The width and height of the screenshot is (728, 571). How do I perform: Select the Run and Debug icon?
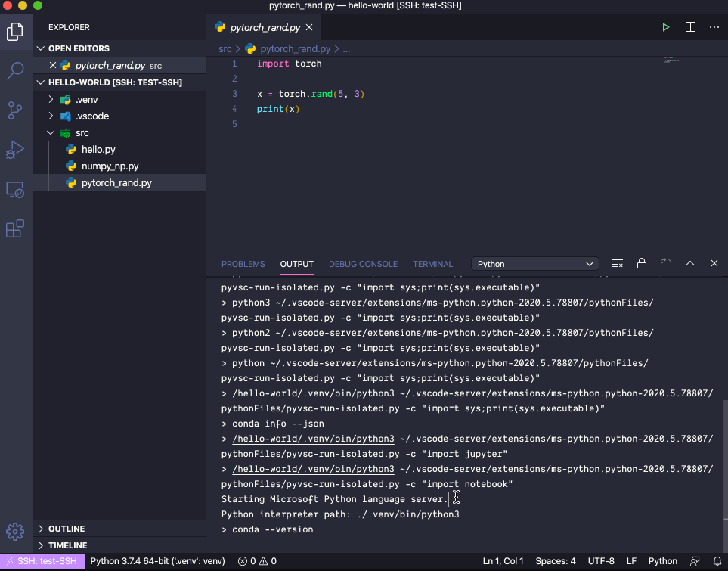[x=16, y=150]
